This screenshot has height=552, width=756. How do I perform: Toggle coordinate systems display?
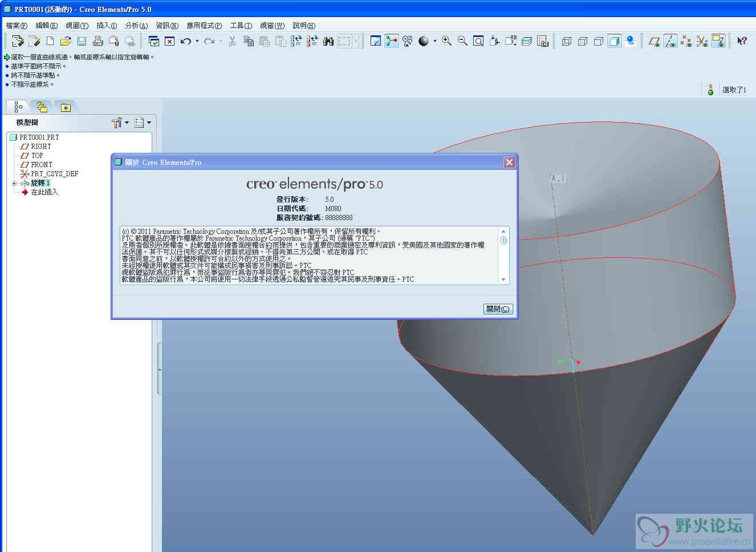(702, 41)
